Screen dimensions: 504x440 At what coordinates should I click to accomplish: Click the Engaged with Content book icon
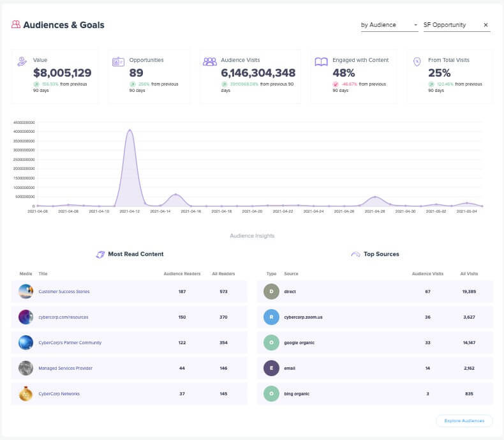coord(321,61)
